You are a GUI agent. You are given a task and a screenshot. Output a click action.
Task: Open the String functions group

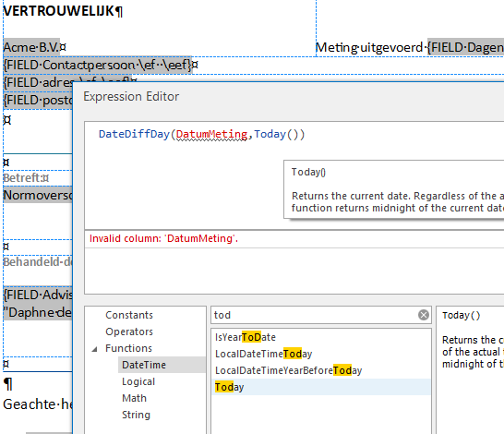136,415
